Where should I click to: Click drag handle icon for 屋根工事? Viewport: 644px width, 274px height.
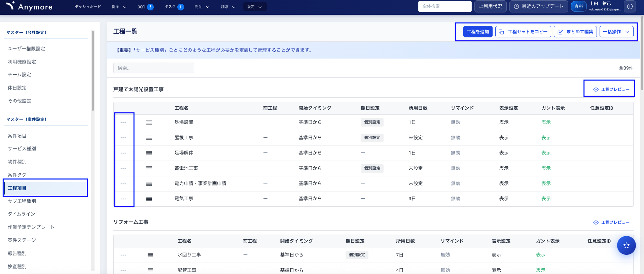point(149,138)
